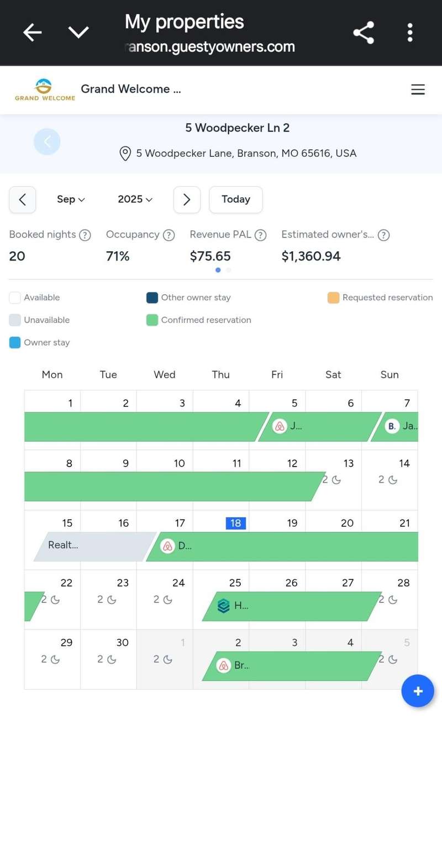Open the hamburger navigation menu
Image resolution: width=442 pixels, height=868 pixels.
click(x=418, y=89)
